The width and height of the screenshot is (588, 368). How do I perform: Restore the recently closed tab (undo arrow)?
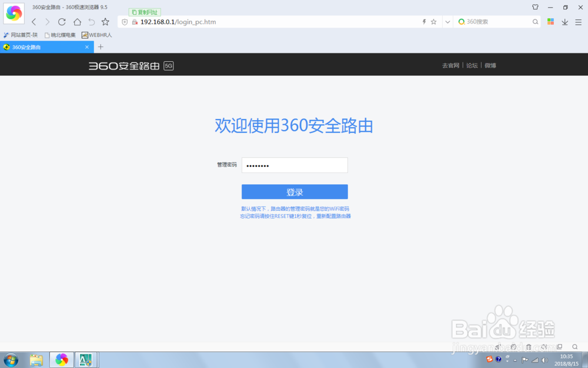point(92,22)
